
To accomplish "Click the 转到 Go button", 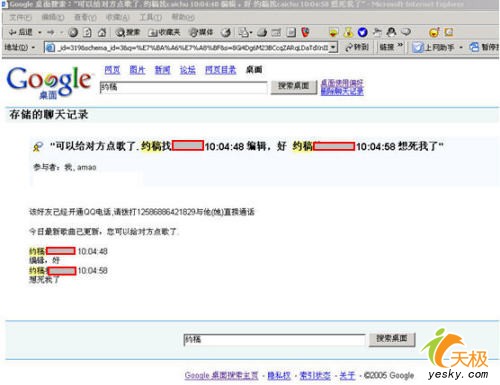I will (357, 47).
